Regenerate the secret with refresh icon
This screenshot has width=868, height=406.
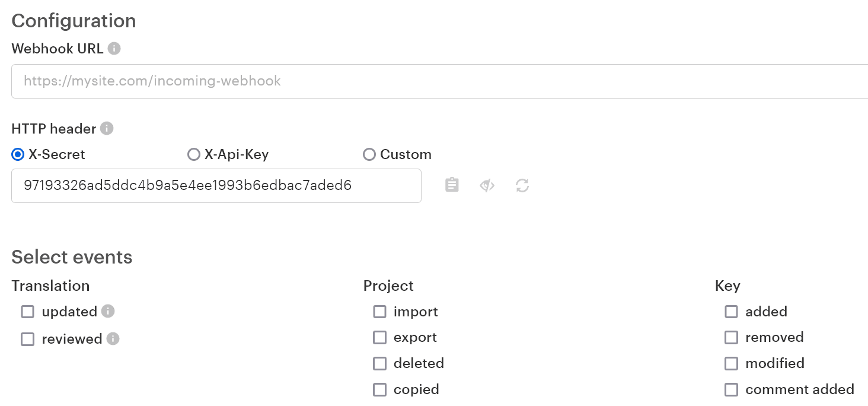[522, 186]
